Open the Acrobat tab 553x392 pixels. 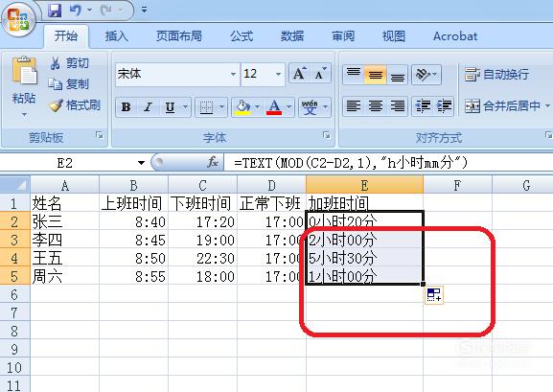[455, 36]
